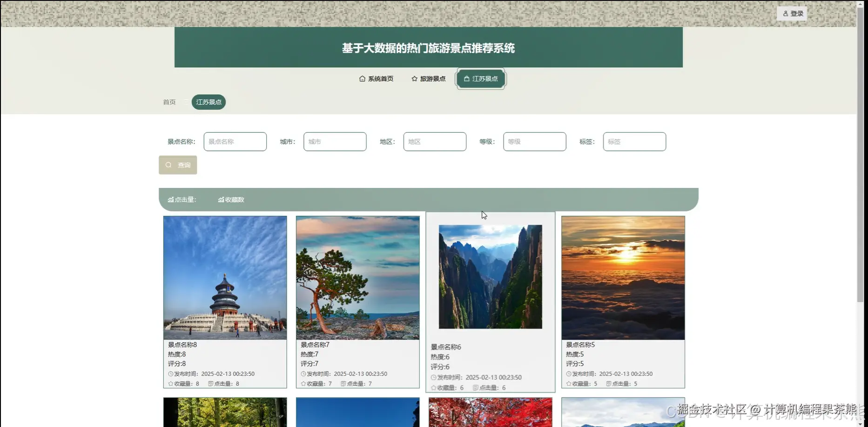Click the person icon in the 登录 button

tap(786, 13)
